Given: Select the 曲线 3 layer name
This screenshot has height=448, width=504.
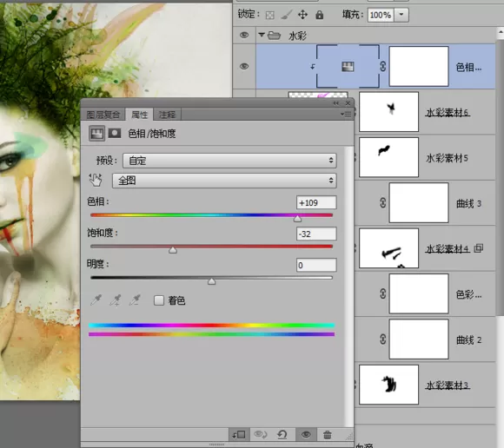Looking at the screenshot, I should click(468, 204).
